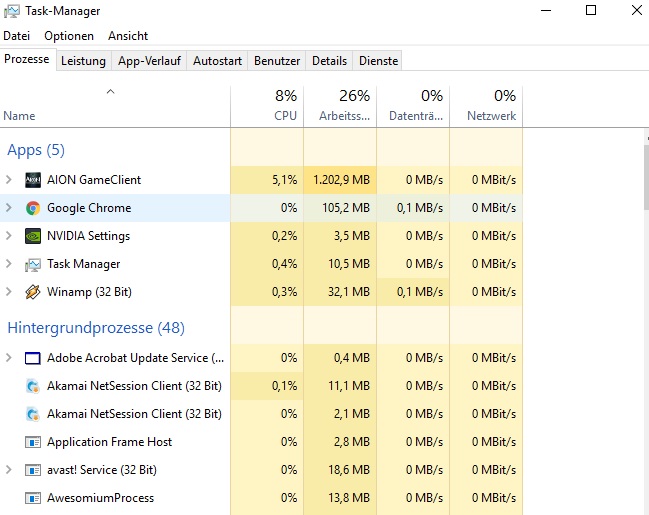Select the Winamp (32 Bit) row name
Viewport: 649px width, 515px height.
(89, 292)
